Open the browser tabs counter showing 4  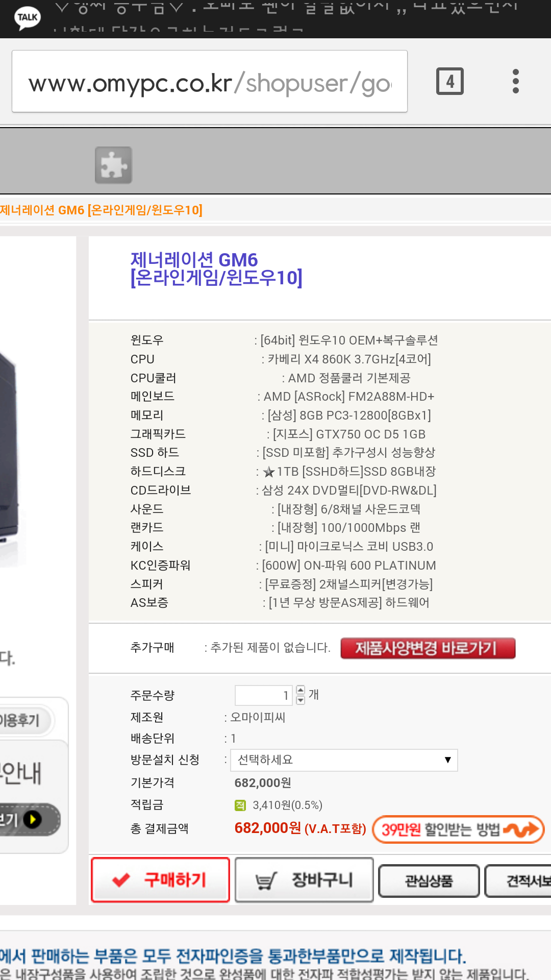tap(450, 81)
